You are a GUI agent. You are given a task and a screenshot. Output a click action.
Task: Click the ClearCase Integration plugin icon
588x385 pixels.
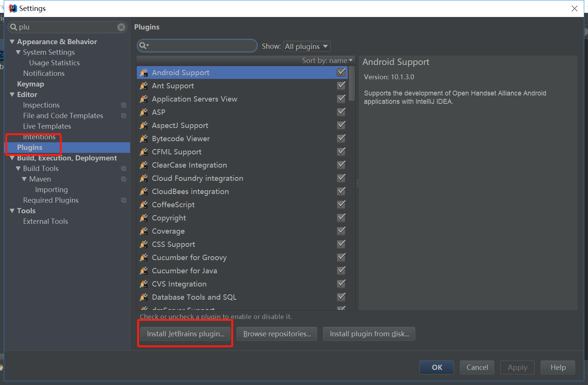pyautogui.click(x=144, y=165)
